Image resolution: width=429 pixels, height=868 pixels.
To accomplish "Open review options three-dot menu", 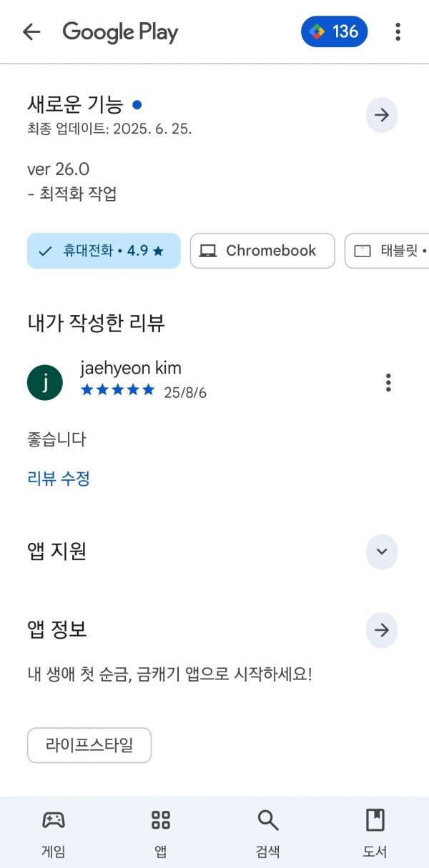I will click(388, 382).
